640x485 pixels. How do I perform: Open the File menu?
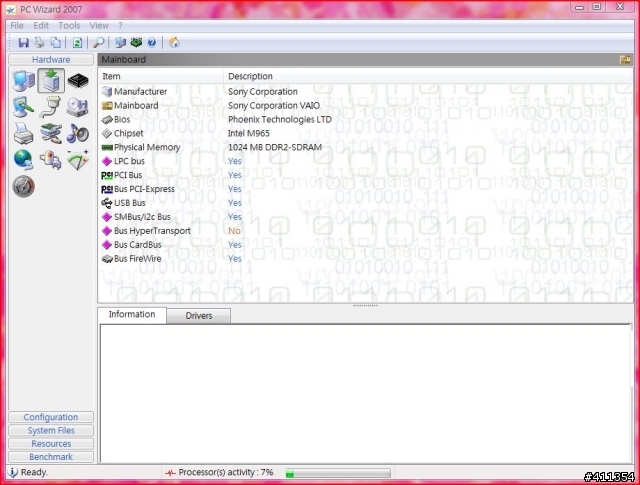(x=17, y=26)
